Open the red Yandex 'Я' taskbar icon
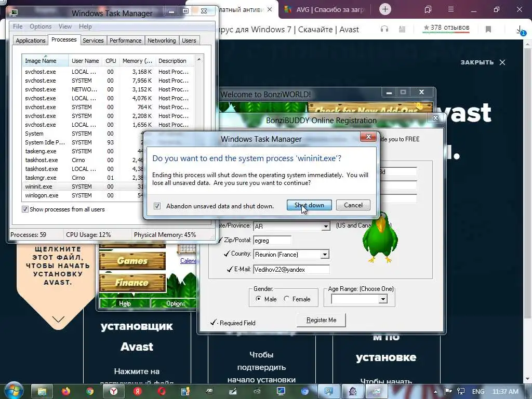Screen dimensions: 532x399 pyautogui.click(x=137, y=392)
